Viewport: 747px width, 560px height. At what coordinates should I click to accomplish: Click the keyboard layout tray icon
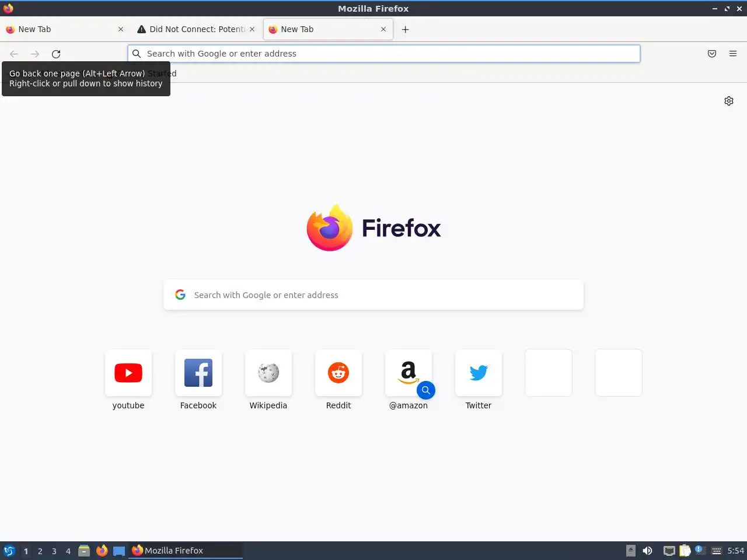717,551
